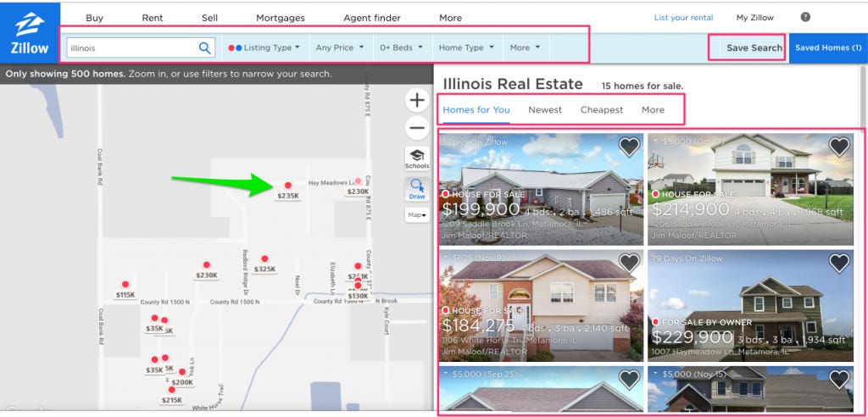
Task: Select the $115K map marker
Action: [x=125, y=290]
